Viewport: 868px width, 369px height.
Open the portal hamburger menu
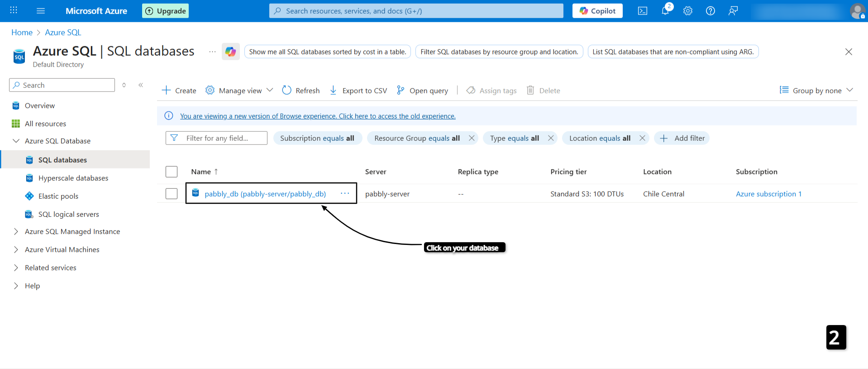pyautogui.click(x=41, y=11)
